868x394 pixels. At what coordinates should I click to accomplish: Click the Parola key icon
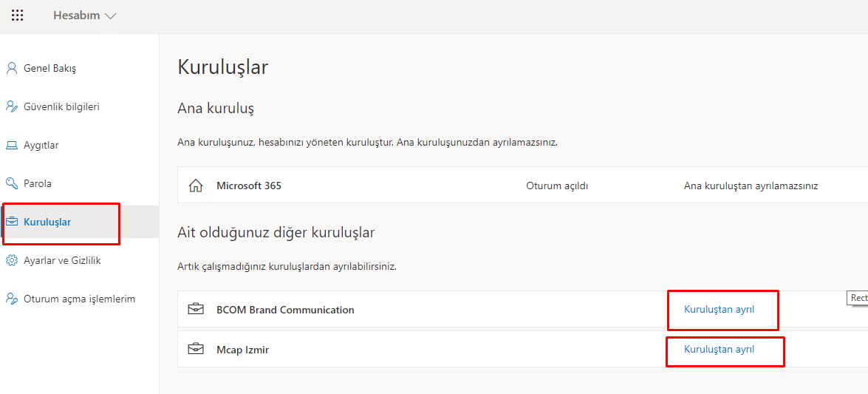pyautogui.click(x=11, y=184)
